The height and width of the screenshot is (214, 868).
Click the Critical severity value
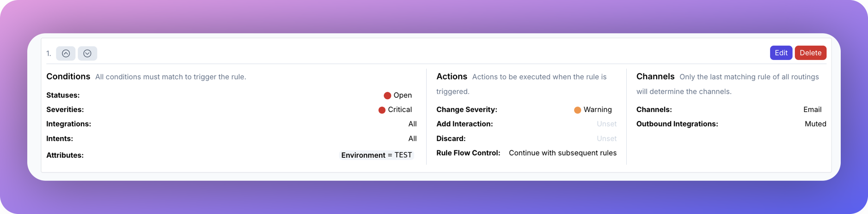(x=400, y=110)
